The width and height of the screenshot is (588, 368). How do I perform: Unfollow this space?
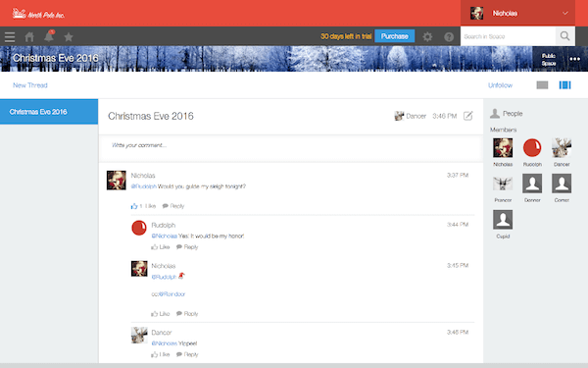500,85
